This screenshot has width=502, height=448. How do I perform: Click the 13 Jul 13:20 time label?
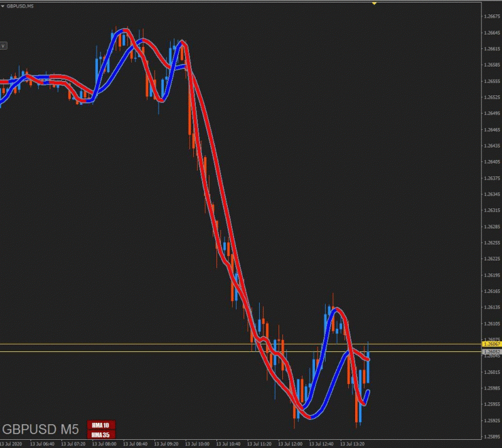click(353, 444)
